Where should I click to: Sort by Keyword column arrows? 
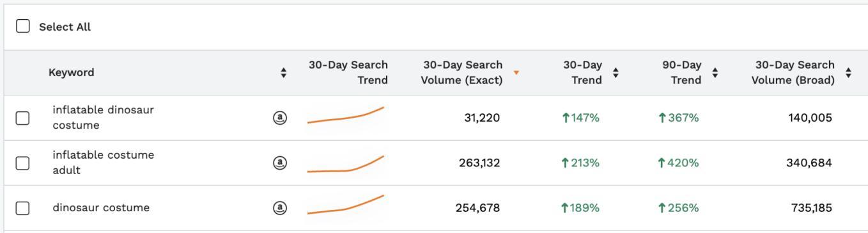tap(284, 73)
